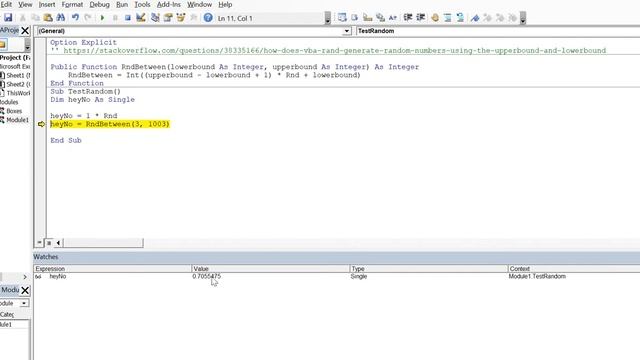Open the Edit menu
The image size is (640, 360).
(x=6, y=4)
